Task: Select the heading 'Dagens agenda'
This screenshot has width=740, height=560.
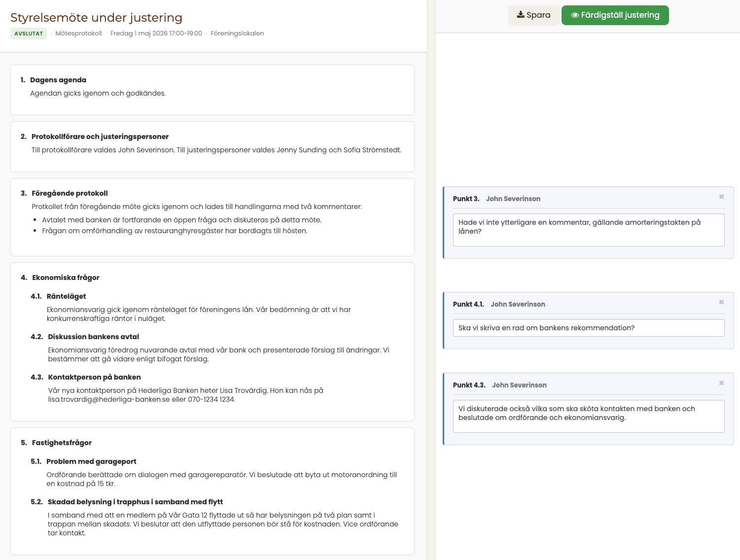Action: pos(58,80)
